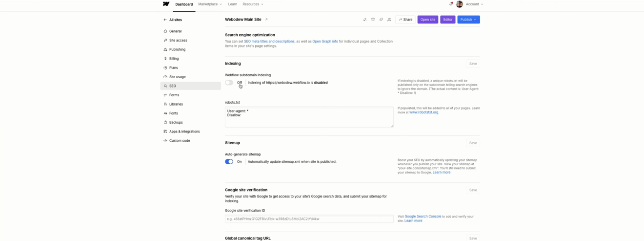Open the notifications bell
644x241 pixels.
[x=451, y=4]
